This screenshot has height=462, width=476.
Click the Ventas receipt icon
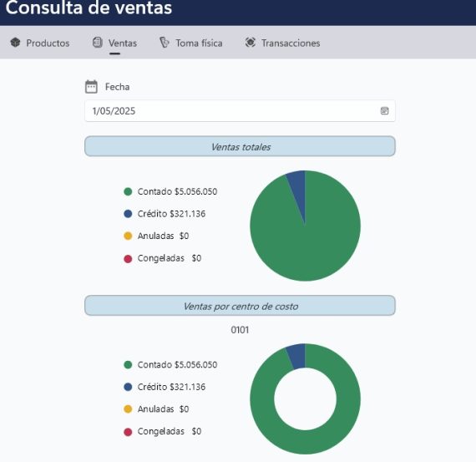coord(98,43)
